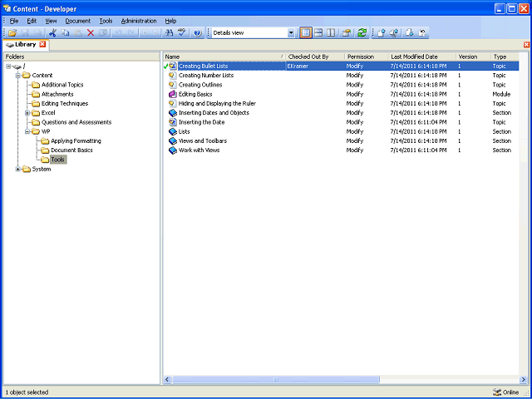Switch to the single-pane layout icon
532x399 pixels.
306,33
